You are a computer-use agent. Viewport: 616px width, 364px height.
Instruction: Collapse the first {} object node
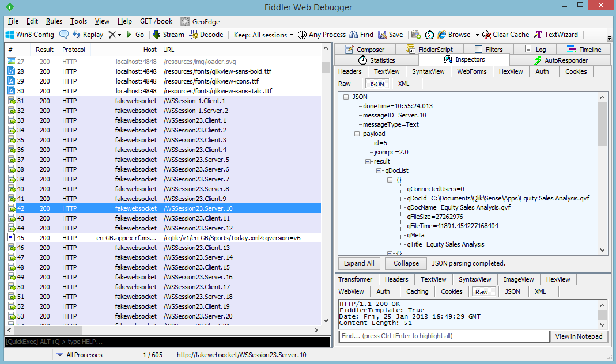390,180
